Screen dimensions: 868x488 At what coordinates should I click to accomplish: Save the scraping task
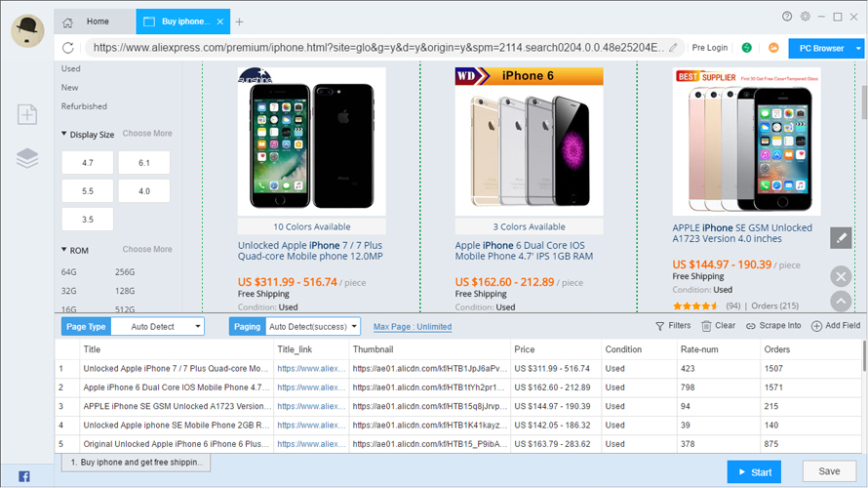(829, 471)
